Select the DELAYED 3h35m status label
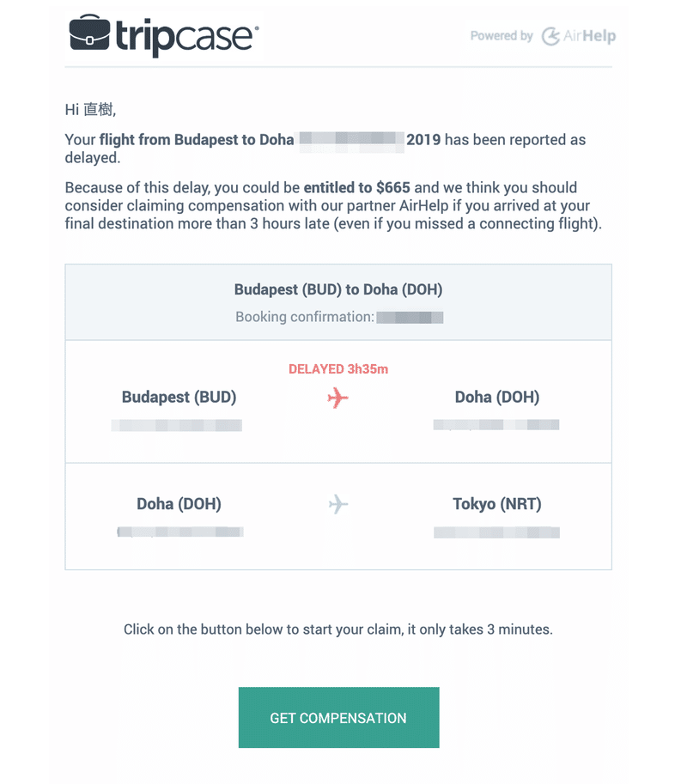 [338, 369]
